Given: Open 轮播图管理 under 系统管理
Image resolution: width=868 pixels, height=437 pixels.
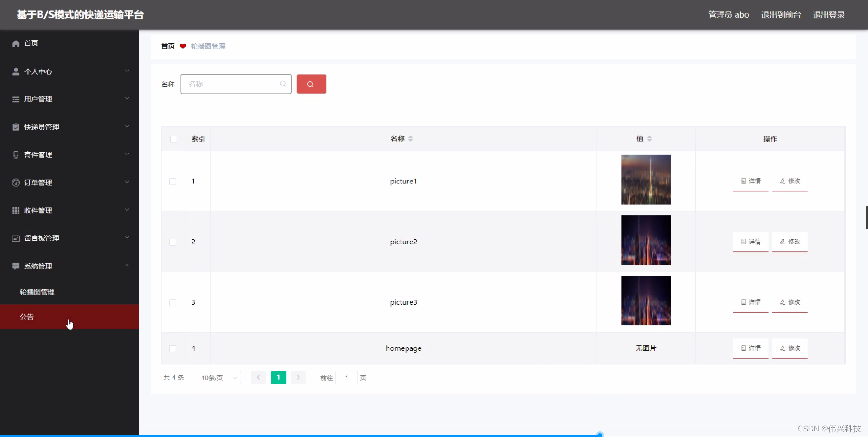Looking at the screenshot, I should (37, 291).
